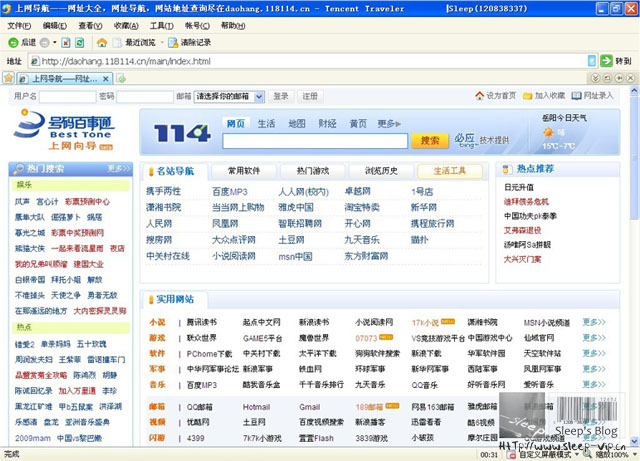Open the 7k7k小游戏 link
This screenshot has width=640, height=461.
click(262, 438)
